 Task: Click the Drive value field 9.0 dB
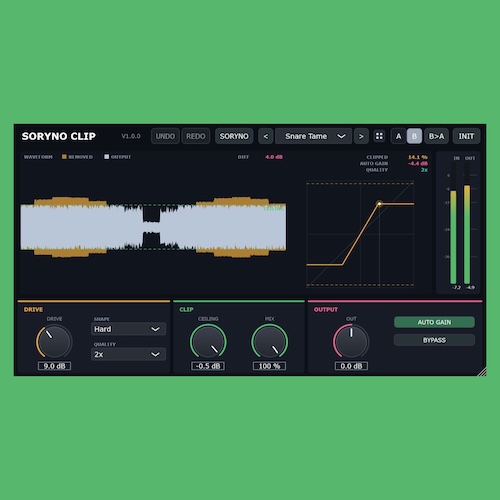point(54,366)
